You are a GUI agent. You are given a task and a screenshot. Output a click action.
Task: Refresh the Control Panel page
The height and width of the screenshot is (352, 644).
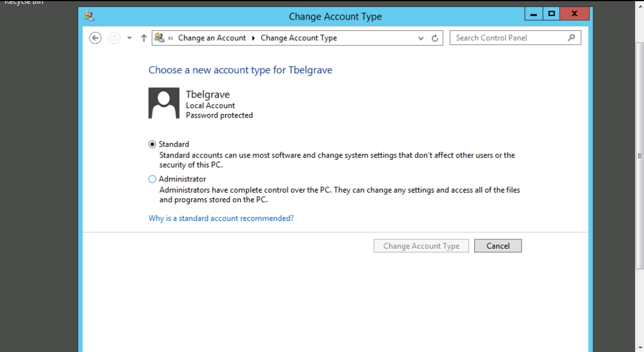click(x=435, y=38)
